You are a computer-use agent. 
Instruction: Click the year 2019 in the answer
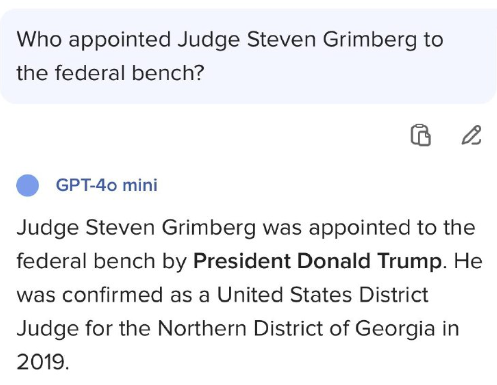tap(40, 362)
